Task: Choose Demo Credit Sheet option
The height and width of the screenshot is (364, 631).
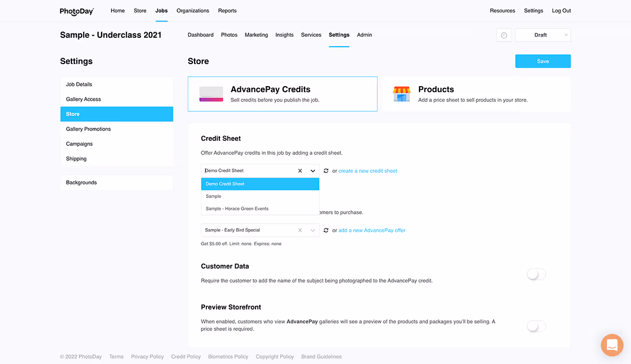Action: click(260, 184)
